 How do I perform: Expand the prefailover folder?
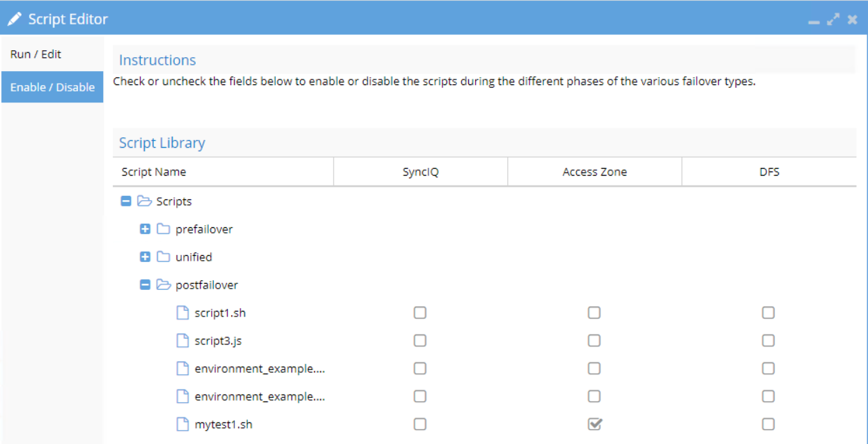coord(145,229)
